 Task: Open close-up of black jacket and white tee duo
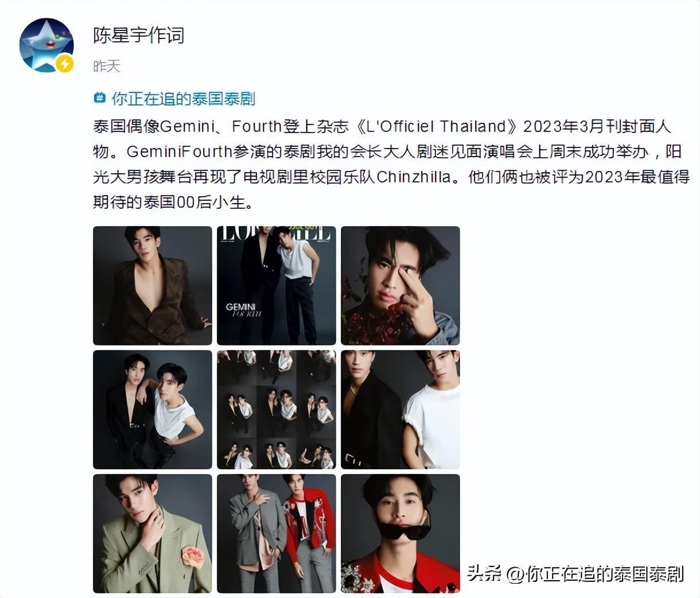click(400, 410)
